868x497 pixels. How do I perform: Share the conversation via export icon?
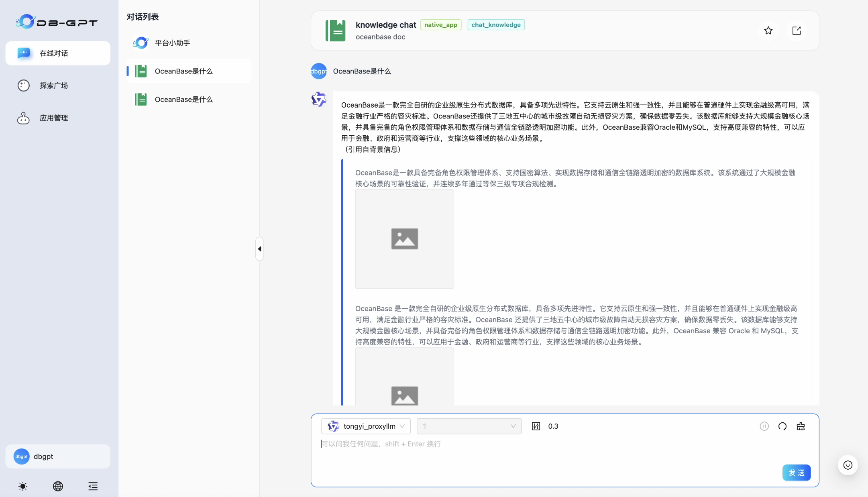pos(796,31)
